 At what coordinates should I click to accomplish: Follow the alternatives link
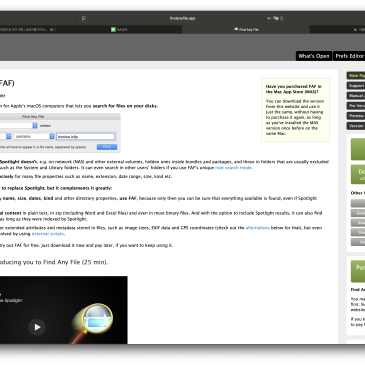click(x=257, y=228)
